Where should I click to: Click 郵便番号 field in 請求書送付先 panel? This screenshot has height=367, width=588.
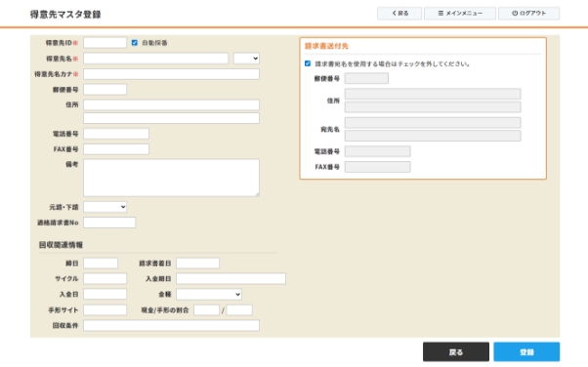click(366, 78)
